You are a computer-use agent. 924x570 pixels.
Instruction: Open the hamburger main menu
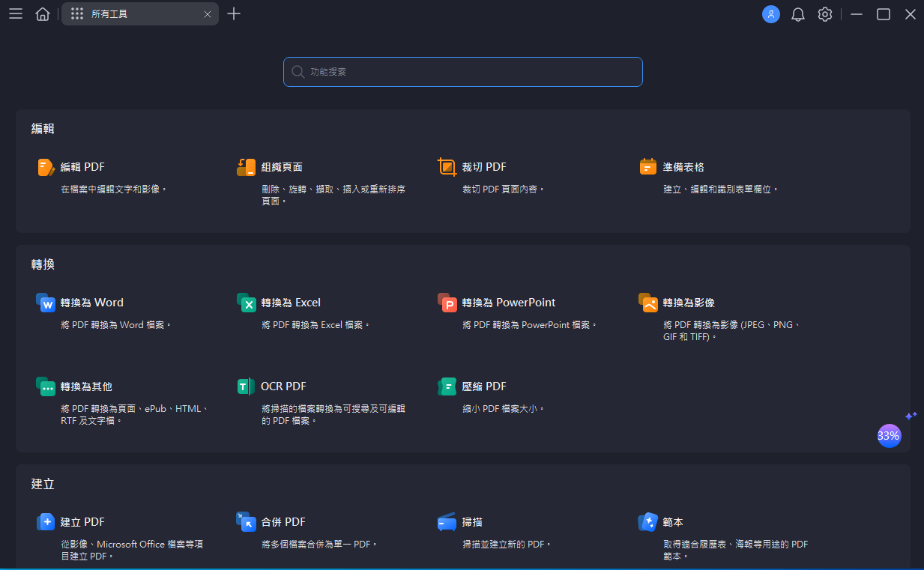[16, 14]
